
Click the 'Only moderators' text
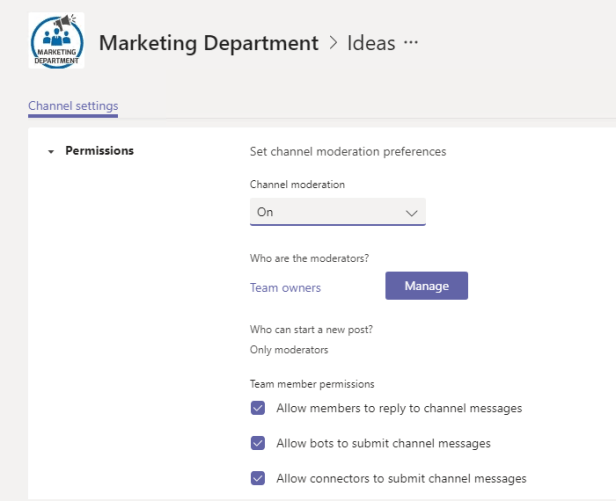pyautogui.click(x=288, y=350)
